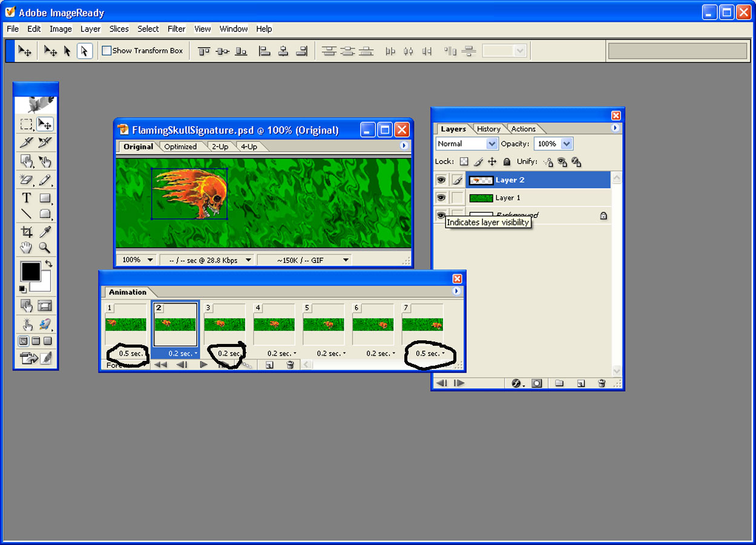Switch to the Optimized tab
Screen dimensions: 756x545
pyautogui.click(x=180, y=147)
